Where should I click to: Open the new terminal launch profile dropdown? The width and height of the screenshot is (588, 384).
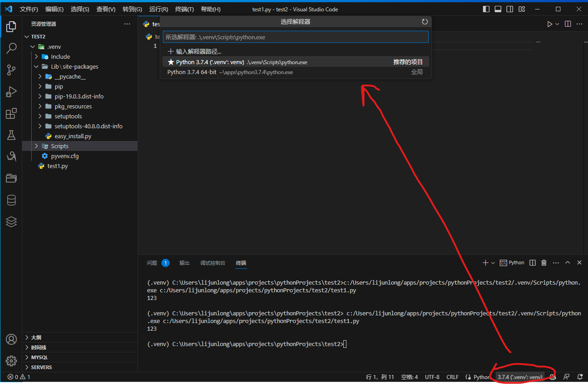click(x=493, y=262)
